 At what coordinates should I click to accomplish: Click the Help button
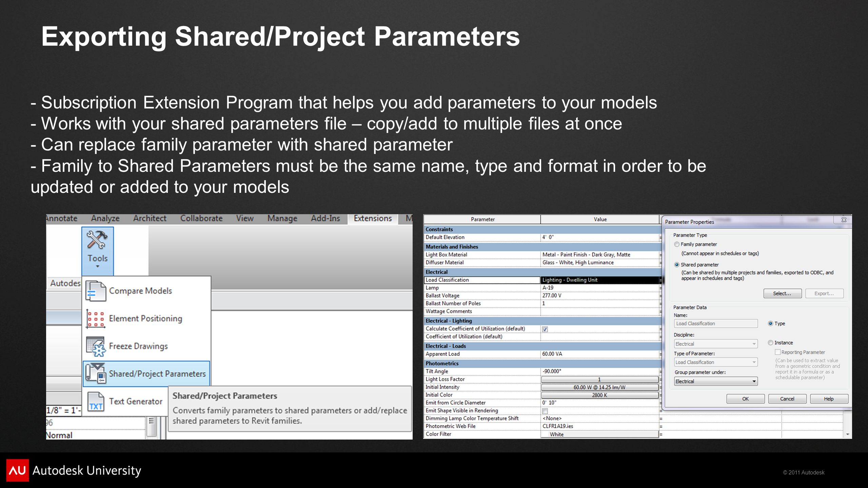point(829,399)
